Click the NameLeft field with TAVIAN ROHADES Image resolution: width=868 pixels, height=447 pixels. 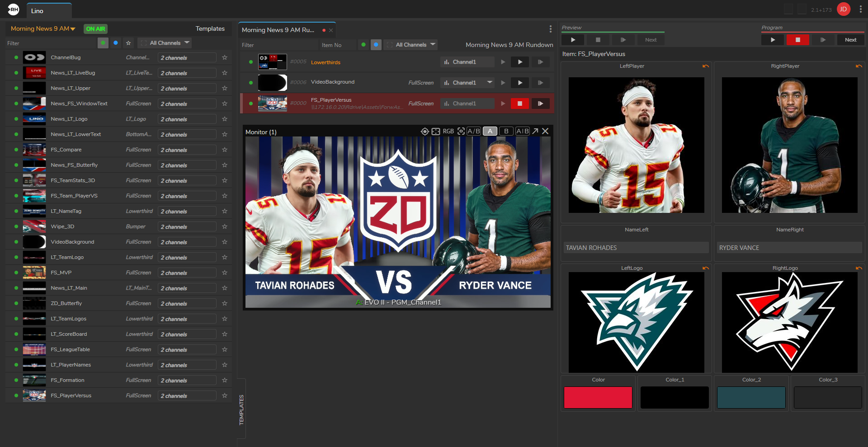point(636,248)
